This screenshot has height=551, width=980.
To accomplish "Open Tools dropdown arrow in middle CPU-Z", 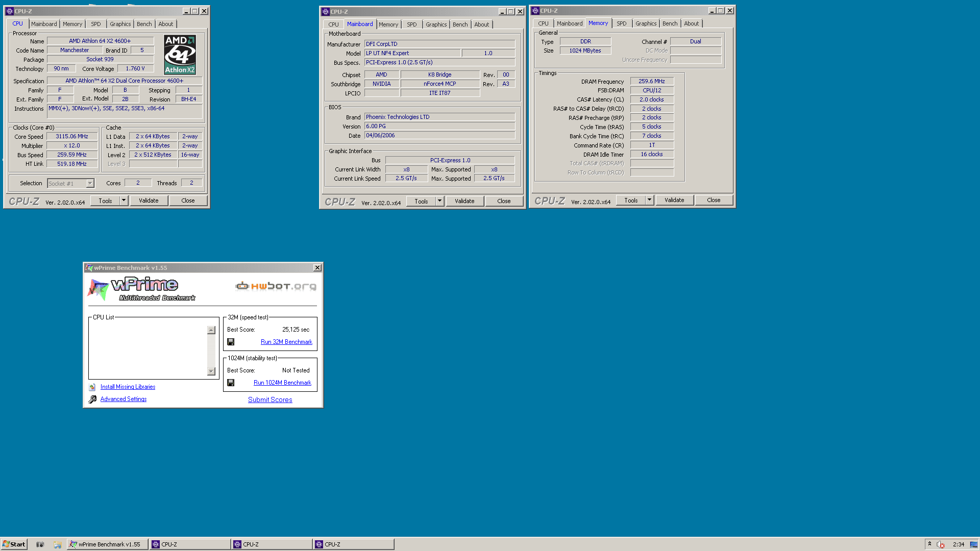I will click(439, 201).
